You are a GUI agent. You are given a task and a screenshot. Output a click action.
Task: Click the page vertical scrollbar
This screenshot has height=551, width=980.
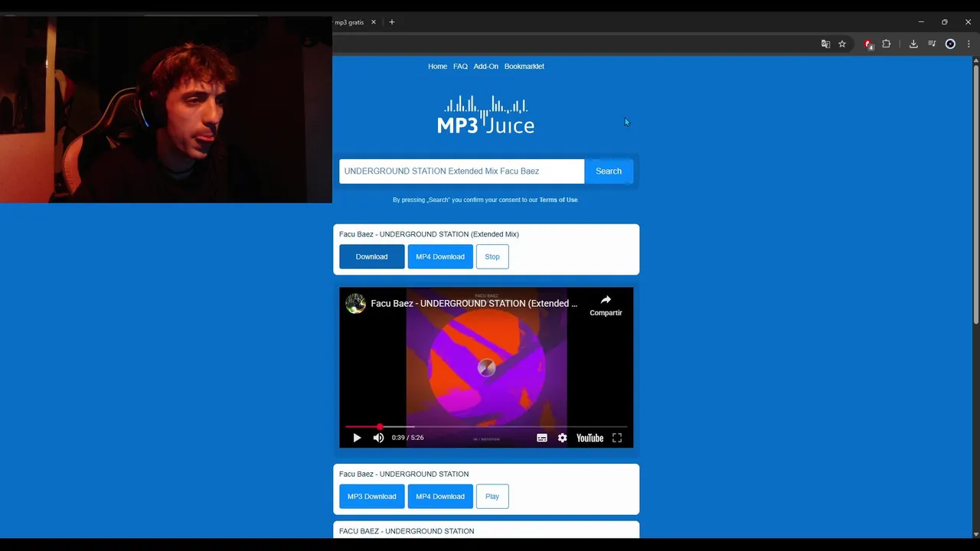tap(975, 194)
